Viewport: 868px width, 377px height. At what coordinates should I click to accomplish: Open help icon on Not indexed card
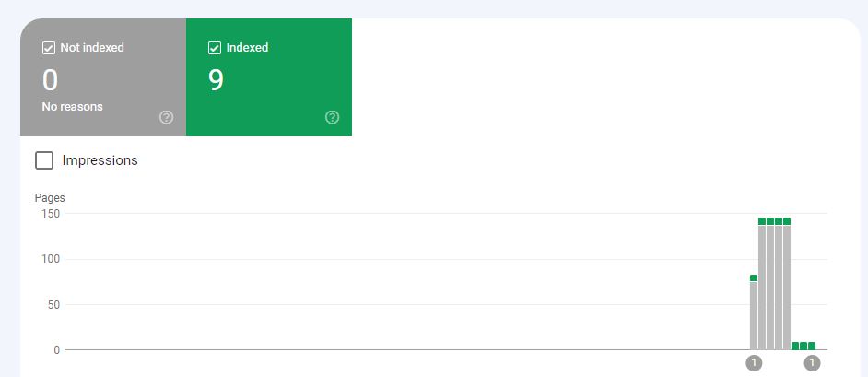(x=166, y=117)
